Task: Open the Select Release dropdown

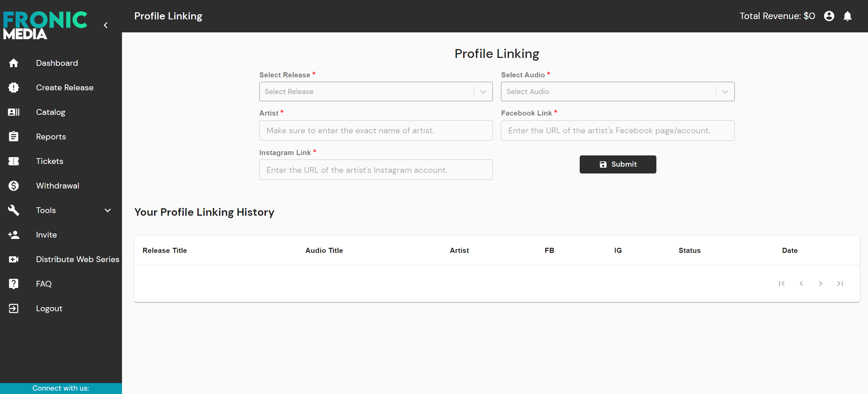Action: pyautogui.click(x=376, y=92)
